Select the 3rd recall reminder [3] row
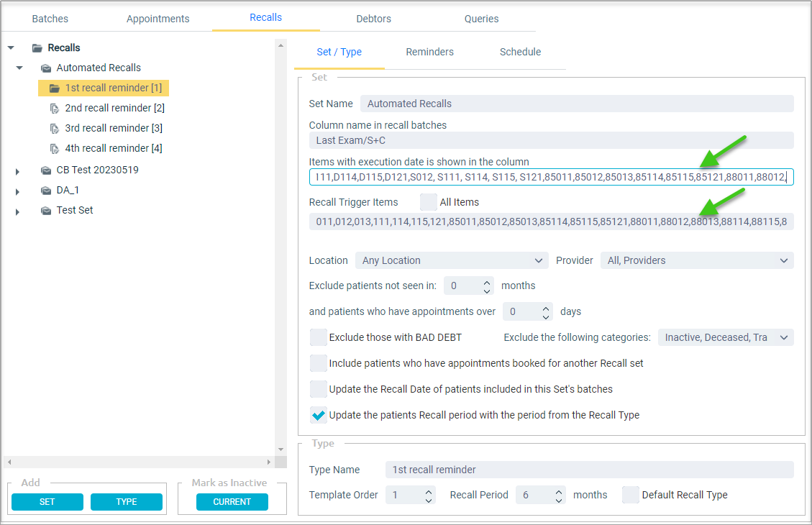 (x=114, y=129)
